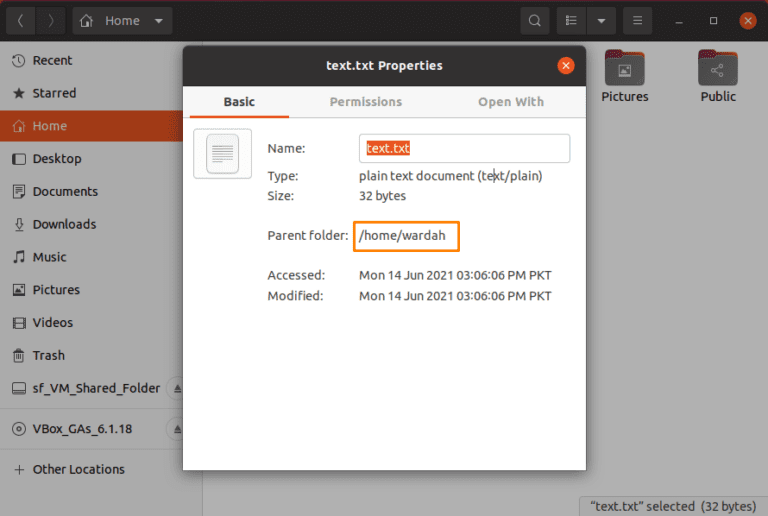Click the Accessed date value
768x516 pixels.
[x=455, y=275]
